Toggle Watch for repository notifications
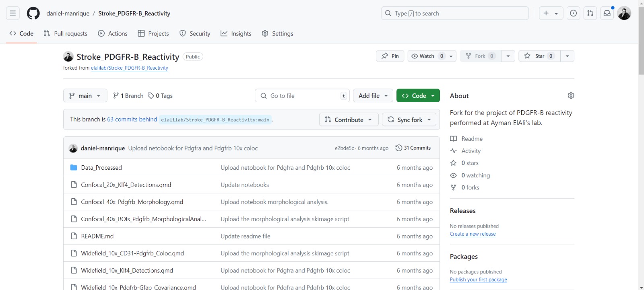Image resolution: width=644 pixels, height=290 pixels. click(427, 56)
